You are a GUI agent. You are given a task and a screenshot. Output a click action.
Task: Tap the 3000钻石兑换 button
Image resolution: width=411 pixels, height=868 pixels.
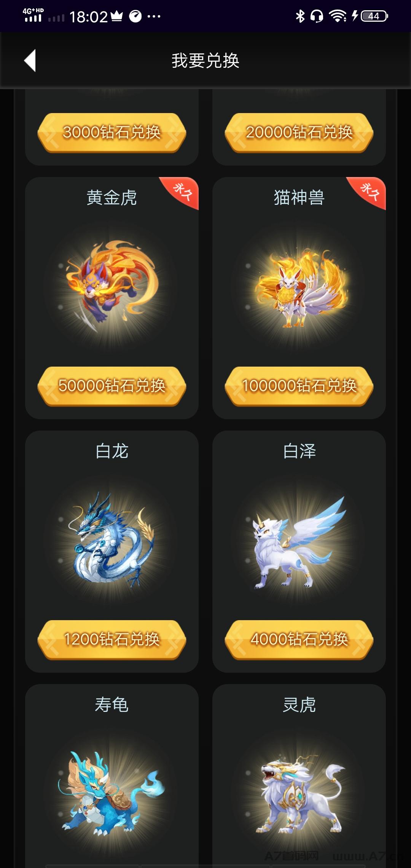click(x=112, y=132)
